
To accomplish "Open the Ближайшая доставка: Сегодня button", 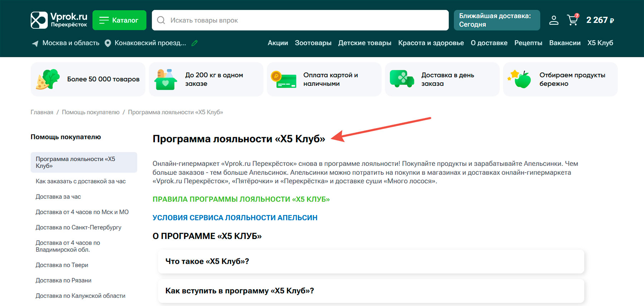I will 497,20.
